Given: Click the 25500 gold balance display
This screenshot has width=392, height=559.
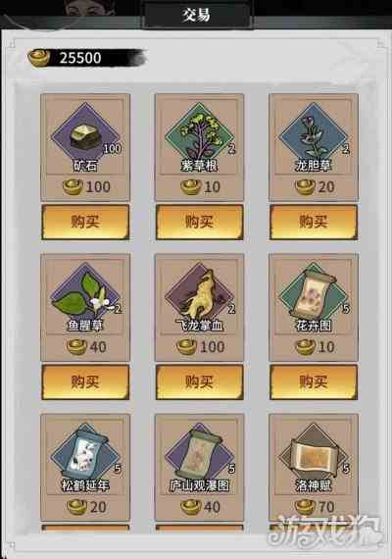Looking at the screenshot, I should tap(86, 58).
